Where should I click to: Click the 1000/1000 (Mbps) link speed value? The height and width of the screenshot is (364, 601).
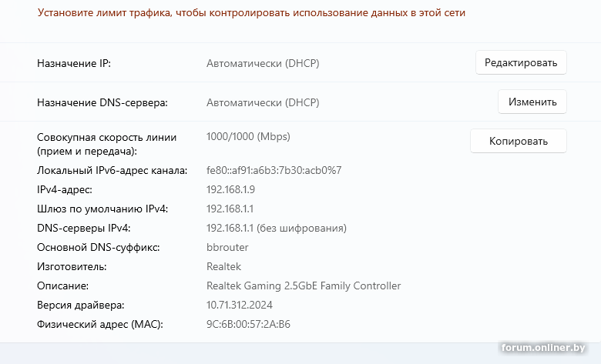(x=248, y=137)
